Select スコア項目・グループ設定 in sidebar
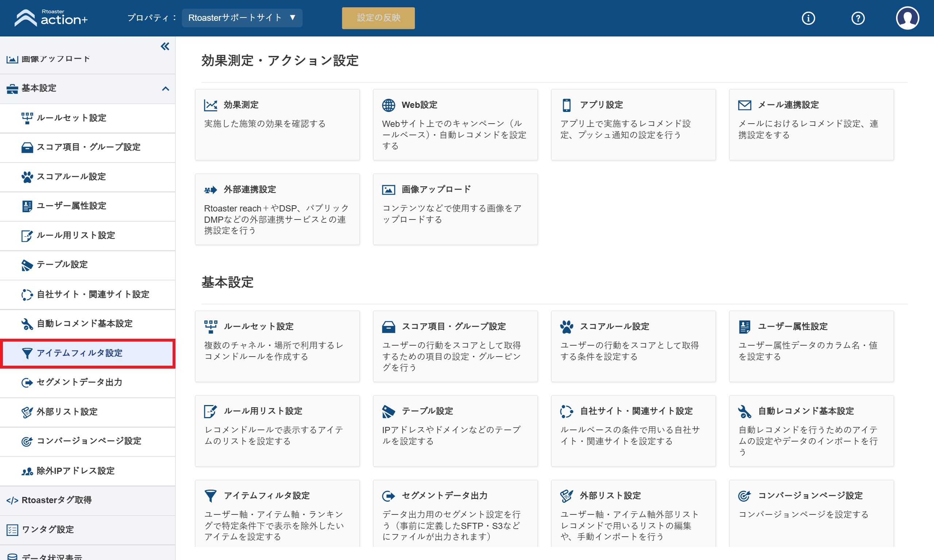934x560 pixels. 88,147
